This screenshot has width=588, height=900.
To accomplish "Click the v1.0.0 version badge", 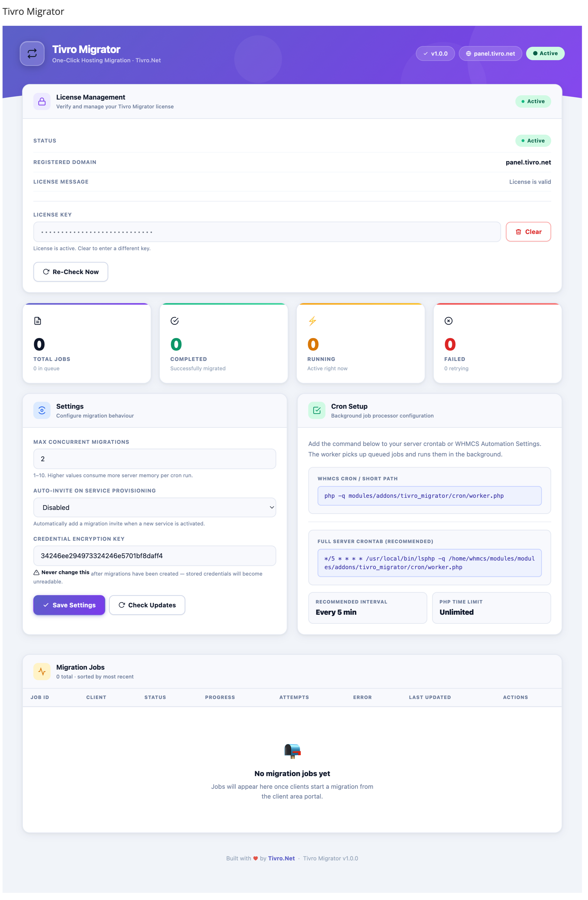I will (x=435, y=53).
